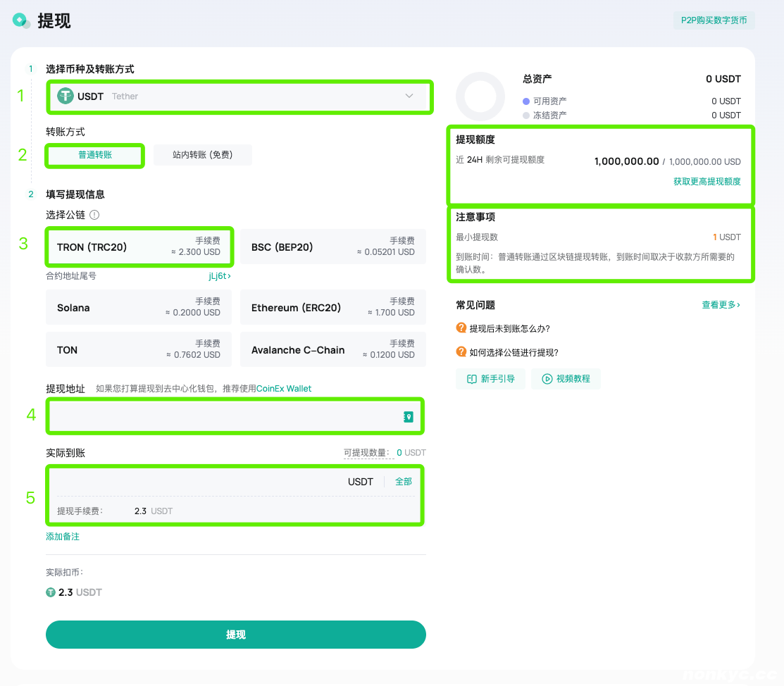Click the CoinEx logo icon
784x686 pixels.
[21, 20]
